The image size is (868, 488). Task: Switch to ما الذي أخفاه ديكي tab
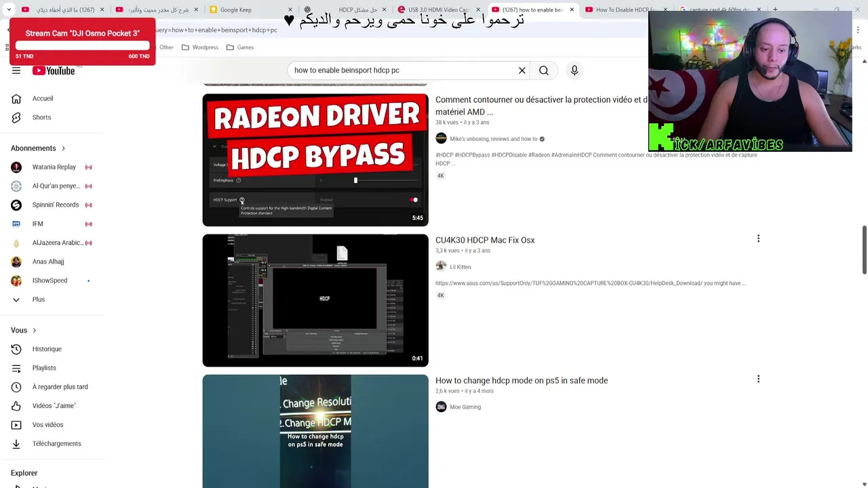63,9
